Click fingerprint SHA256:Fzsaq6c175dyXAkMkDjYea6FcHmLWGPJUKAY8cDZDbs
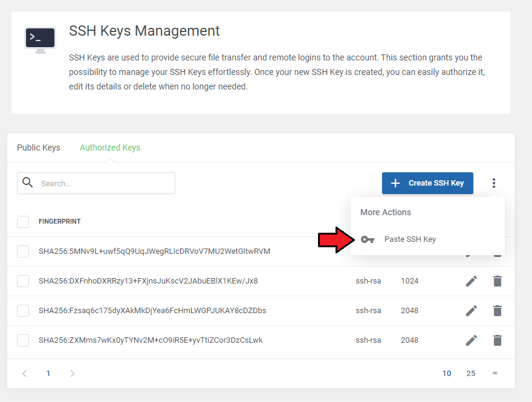The height and width of the screenshot is (402, 532). tap(152, 310)
